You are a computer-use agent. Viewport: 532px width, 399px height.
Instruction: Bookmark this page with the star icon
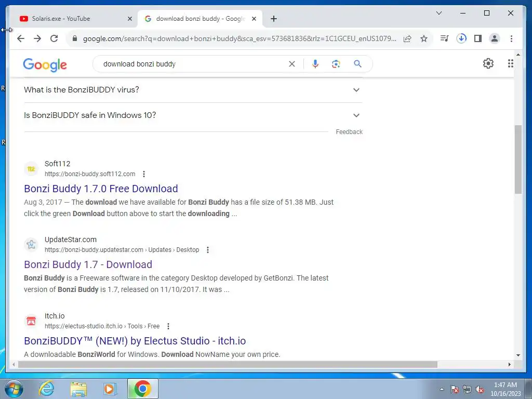point(424,38)
